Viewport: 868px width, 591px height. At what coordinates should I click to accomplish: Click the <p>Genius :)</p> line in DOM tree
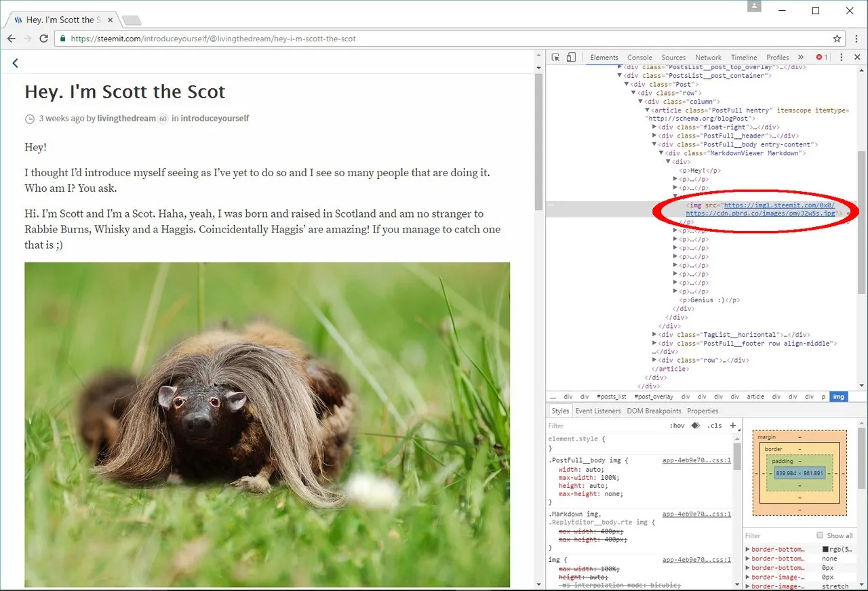(709, 300)
